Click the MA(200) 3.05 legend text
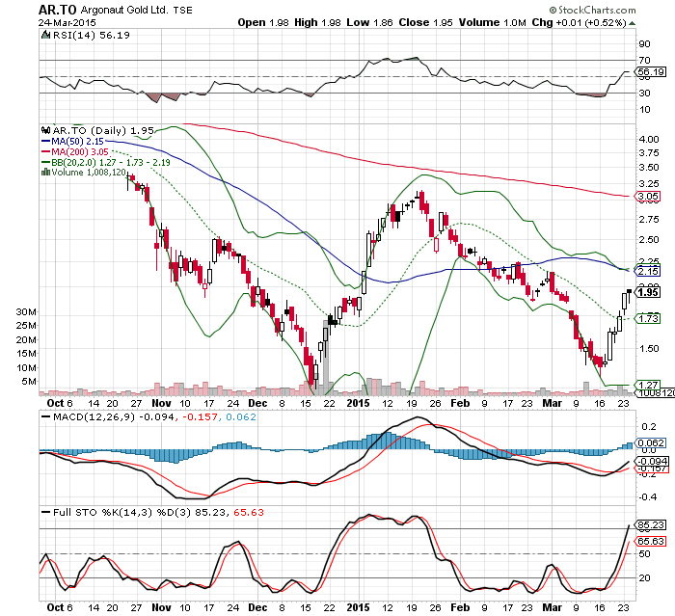This screenshot has height=616, width=675. [80, 152]
